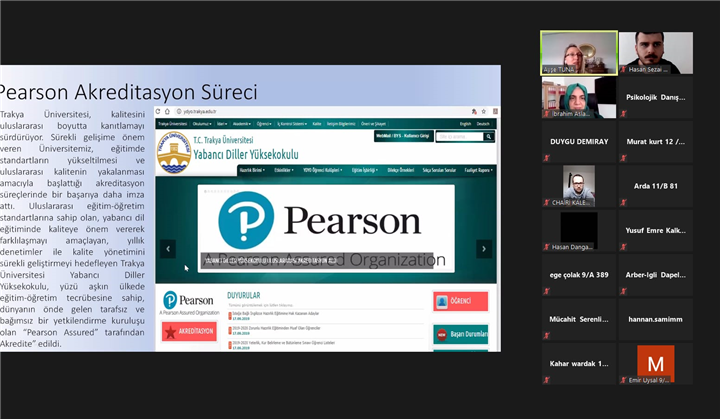Screen dimensions: 720x419
Task: Click the site search input field
Action: [x=460, y=136]
